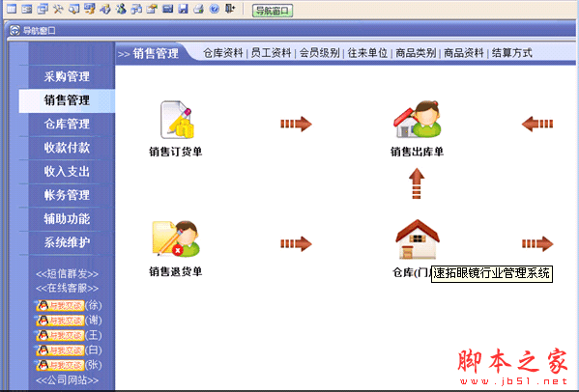
Task: Open the 销售订货单 sales order icon
Action: click(x=177, y=120)
